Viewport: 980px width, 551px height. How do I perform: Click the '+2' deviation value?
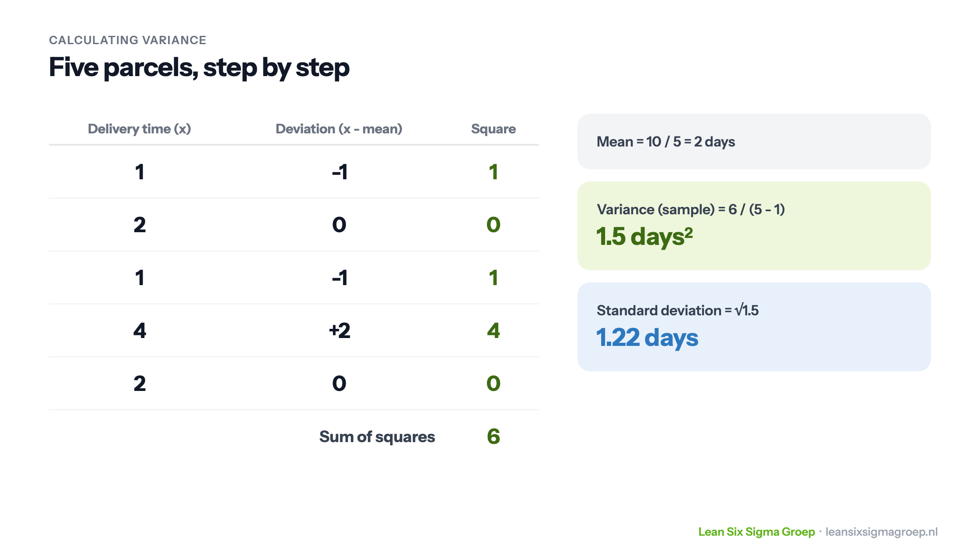339,331
